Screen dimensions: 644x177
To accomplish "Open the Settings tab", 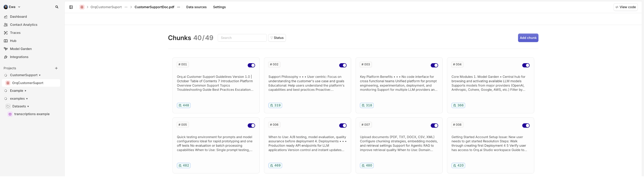I will [219, 7].
